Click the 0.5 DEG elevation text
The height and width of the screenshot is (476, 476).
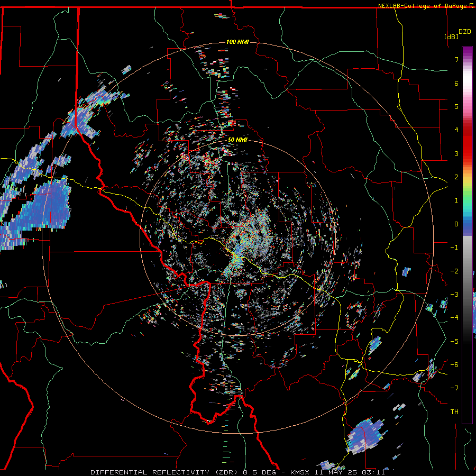pyautogui.click(x=261, y=472)
